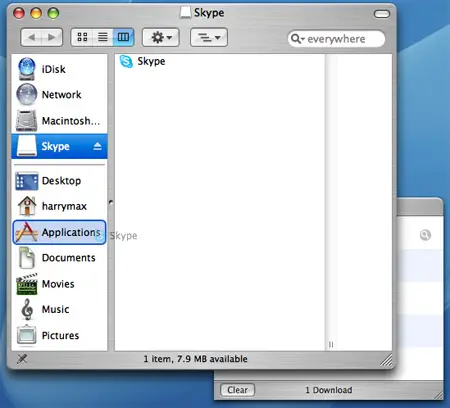This screenshot has height=408, width=450.
Task: Open the search scope magnifier dropdown
Action: (x=297, y=39)
